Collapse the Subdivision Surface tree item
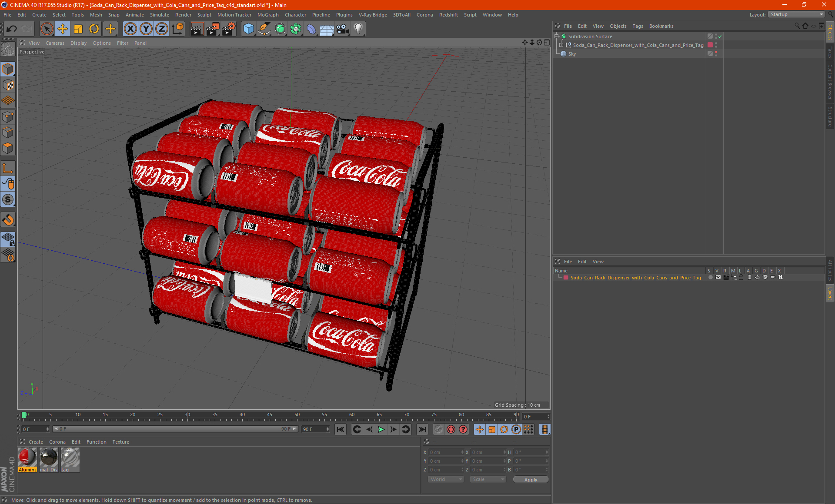Image resolution: width=835 pixels, height=504 pixels. coord(557,36)
